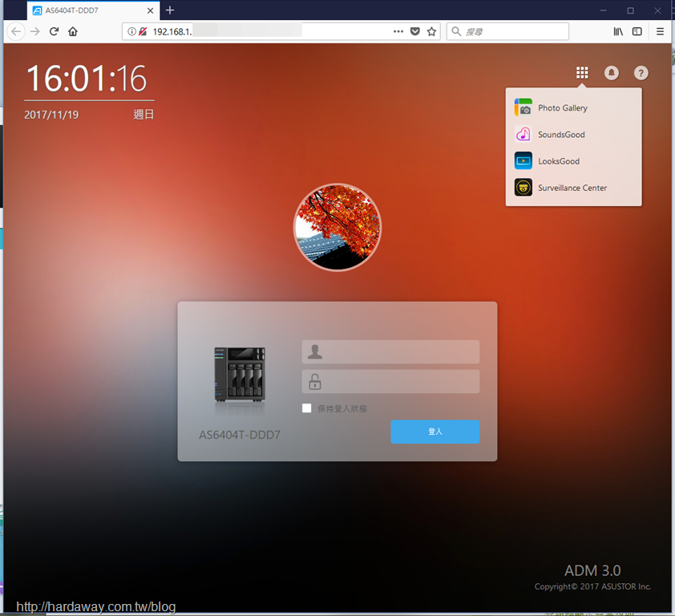Focus the username input field
The width and height of the screenshot is (675, 616).
click(390, 351)
